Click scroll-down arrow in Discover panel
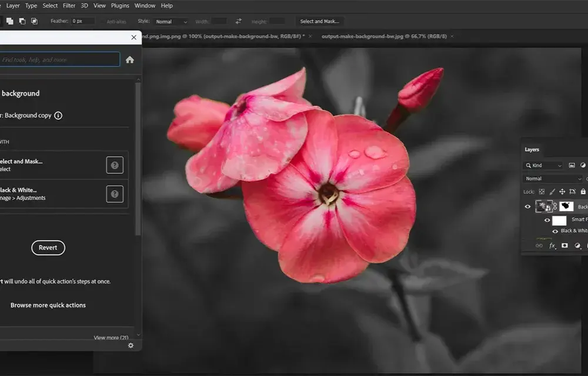 pyautogui.click(x=138, y=335)
